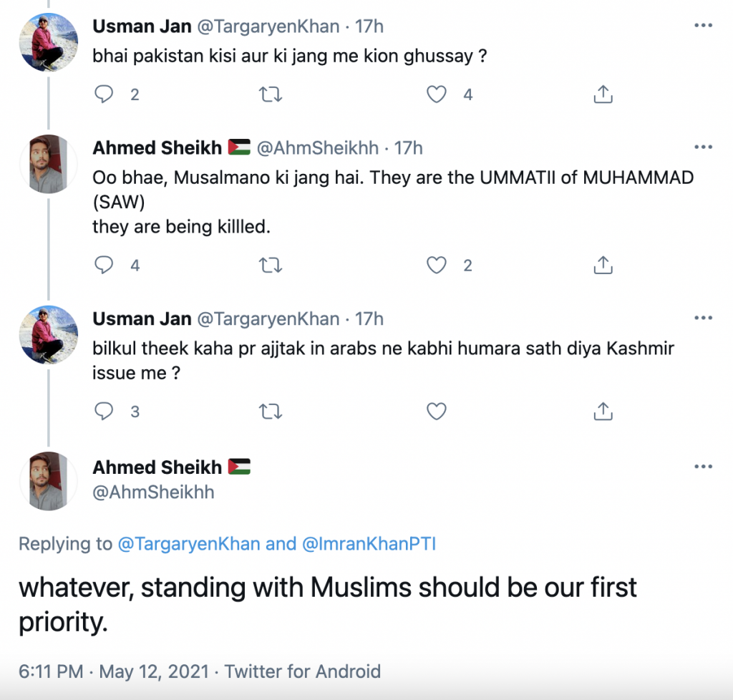Share the Kashmir issue tweet
The width and height of the screenshot is (733, 700).
603,412
